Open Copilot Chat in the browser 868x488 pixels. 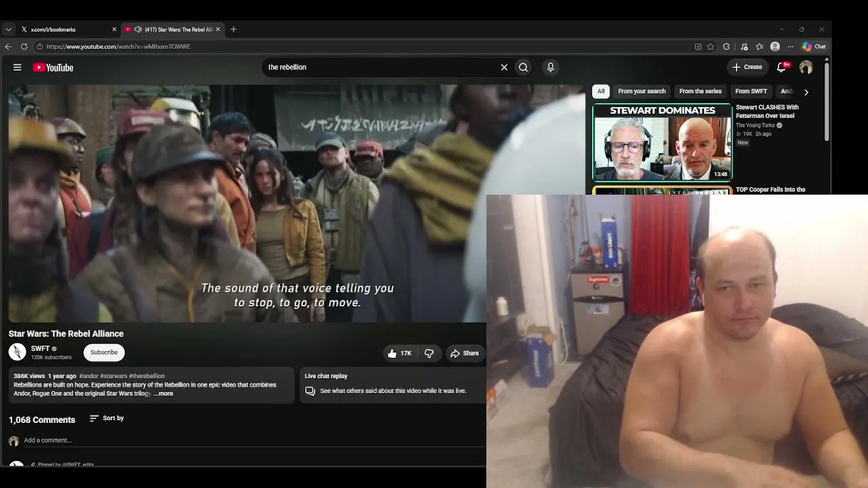[814, 47]
